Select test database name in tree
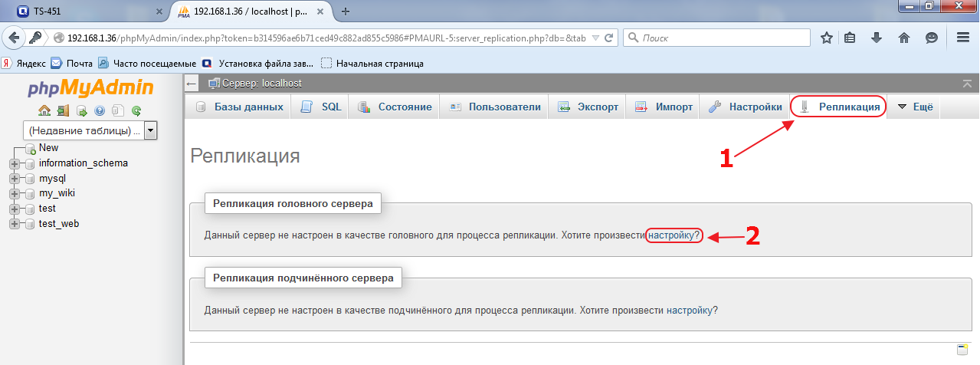980x365 pixels. coord(48,209)
